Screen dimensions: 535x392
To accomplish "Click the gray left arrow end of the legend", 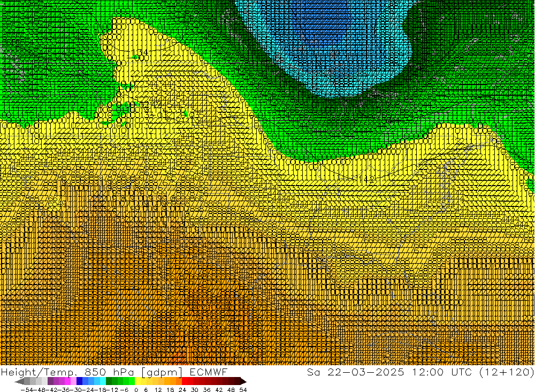I will [x=19, y=381].
